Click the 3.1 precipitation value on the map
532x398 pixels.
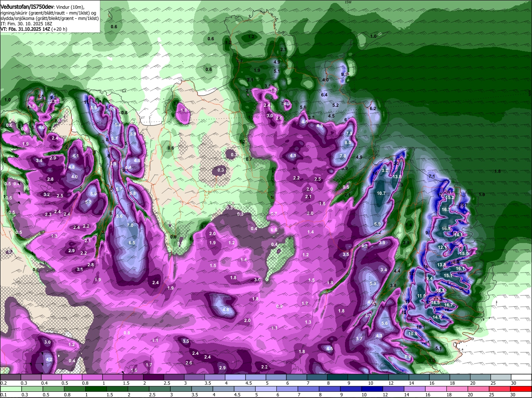point(80,269)
